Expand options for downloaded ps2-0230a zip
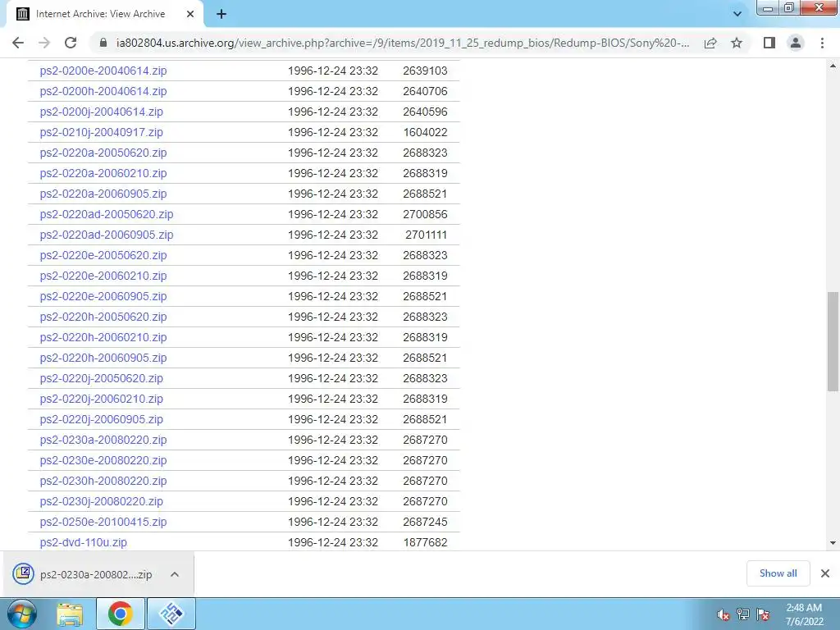840x630 pixels. (x=175, y=574)
